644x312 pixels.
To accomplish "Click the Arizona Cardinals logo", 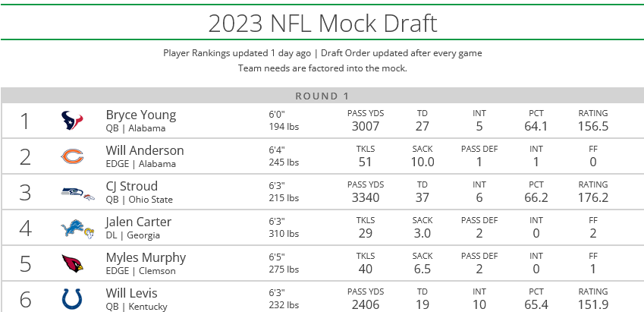I will pos(72,263).
